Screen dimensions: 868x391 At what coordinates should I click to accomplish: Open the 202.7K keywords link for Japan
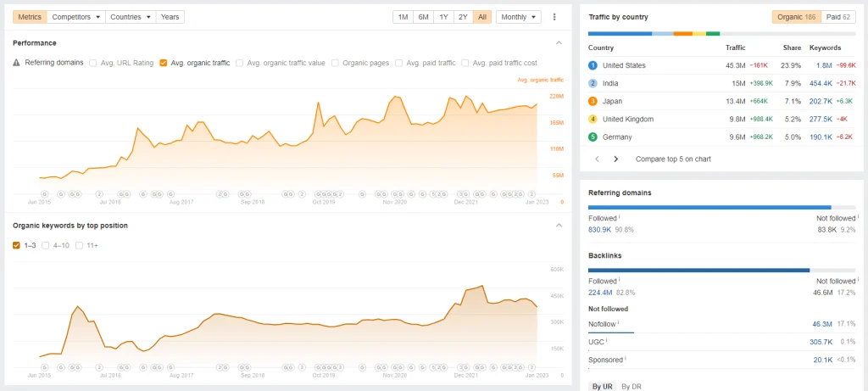[820, 101]
